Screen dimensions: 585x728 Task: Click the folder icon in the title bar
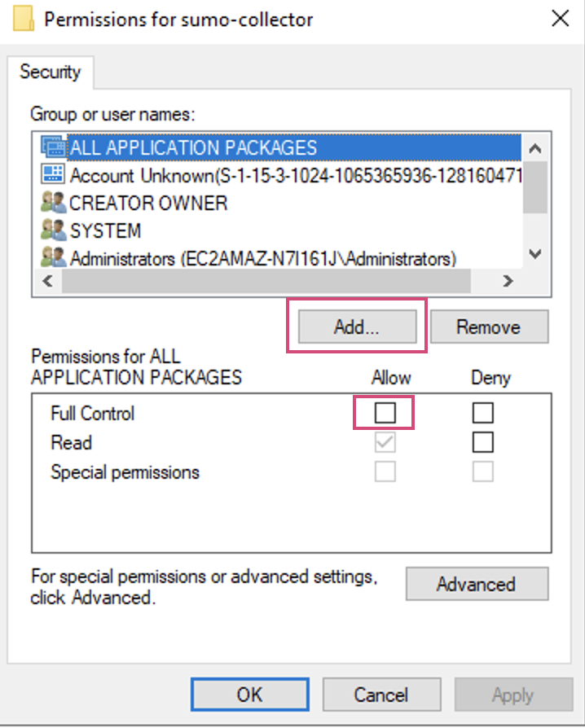pyautogui.click(x=23, y=18)
